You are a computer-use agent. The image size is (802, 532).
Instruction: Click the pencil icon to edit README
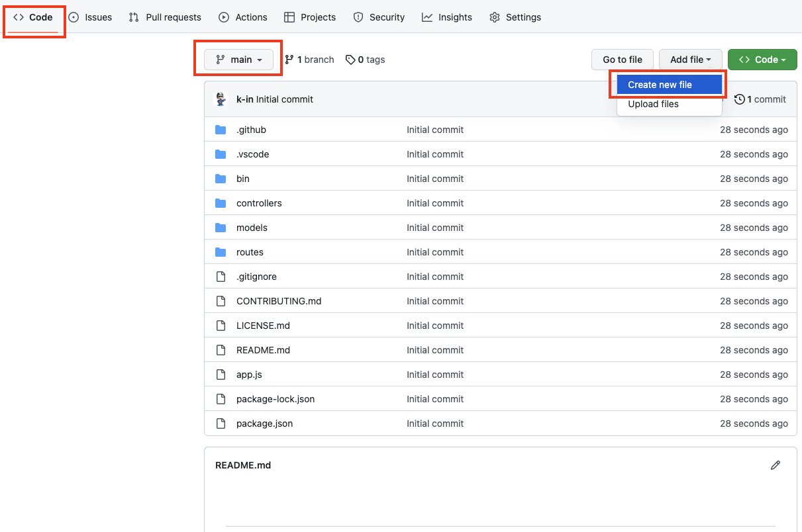tap(776, 465)
